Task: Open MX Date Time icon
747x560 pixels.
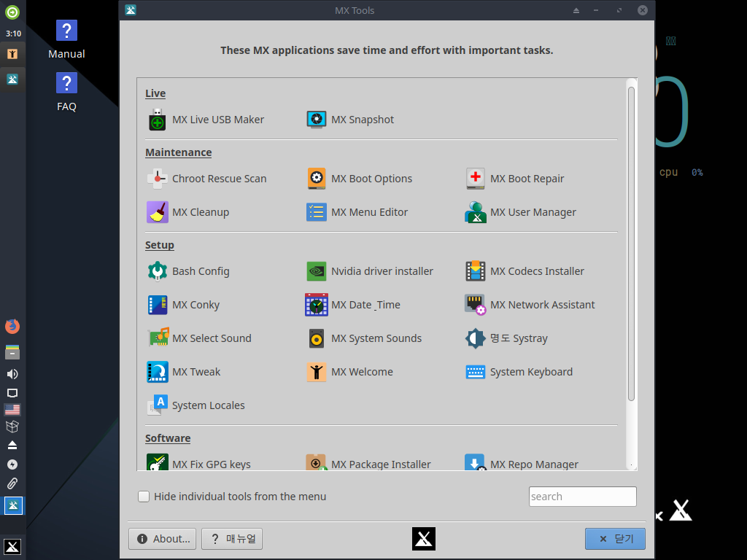Action: pos(317,305)
